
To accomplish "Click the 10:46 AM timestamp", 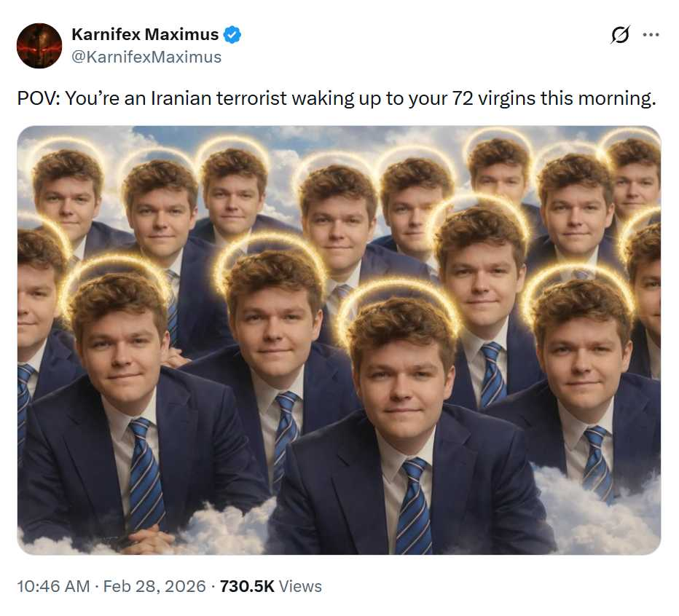I will (x=53, y=586).
